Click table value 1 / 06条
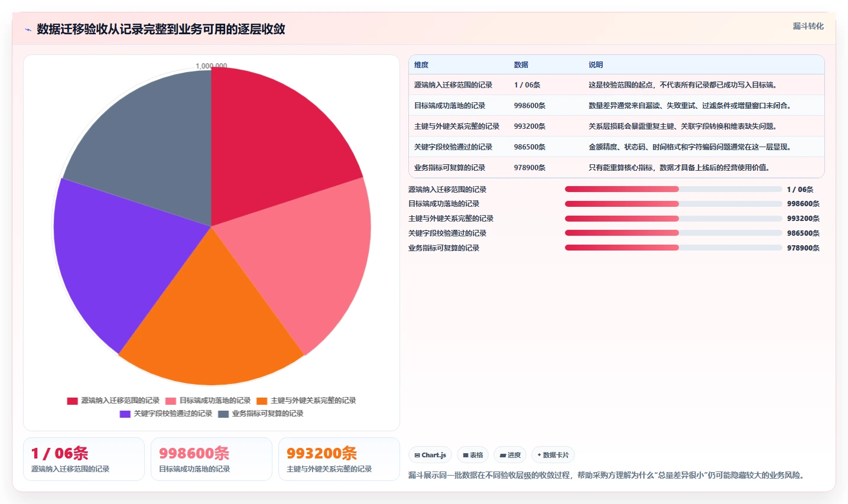The width and height of the screenshot is (848, 504). (x=527, y=85)
